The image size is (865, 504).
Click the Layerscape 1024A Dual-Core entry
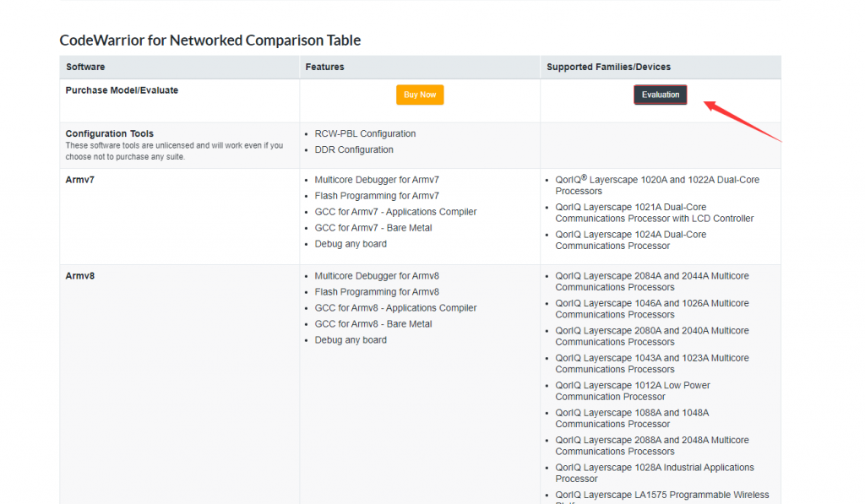pyautogui.click(x=631, y=241)
